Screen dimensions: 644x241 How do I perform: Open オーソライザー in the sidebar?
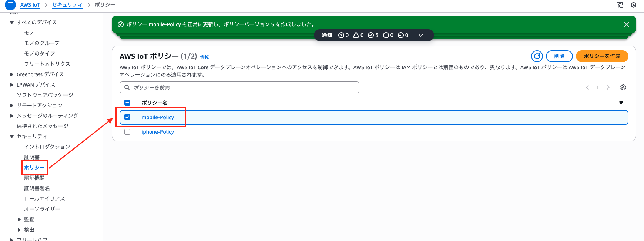(x=42, y=209)
